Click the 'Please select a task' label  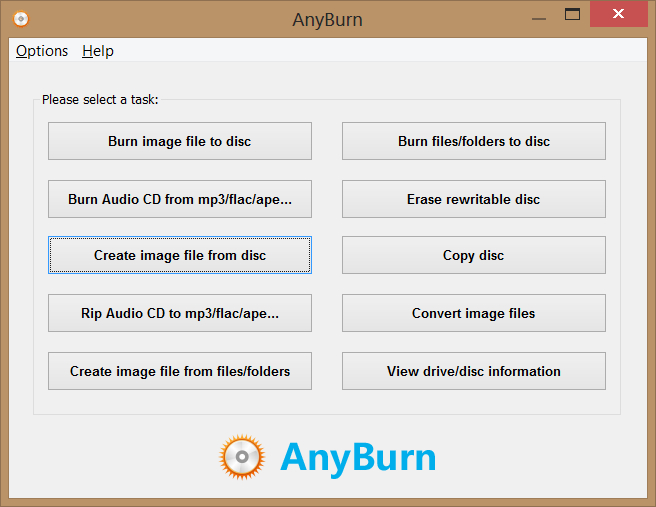coord(100,99)
